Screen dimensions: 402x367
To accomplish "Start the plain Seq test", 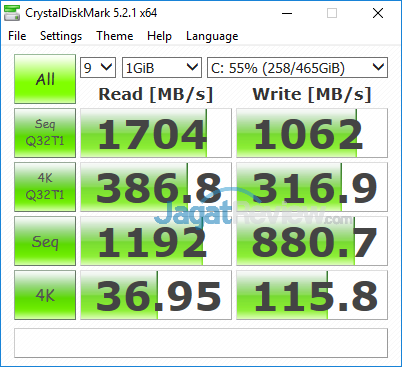I will pyautogui.click(x=45, y=241).
